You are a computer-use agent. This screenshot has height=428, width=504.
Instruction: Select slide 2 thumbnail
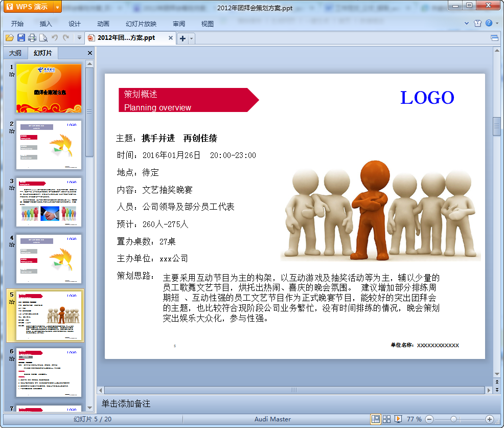tap(49, 145)
